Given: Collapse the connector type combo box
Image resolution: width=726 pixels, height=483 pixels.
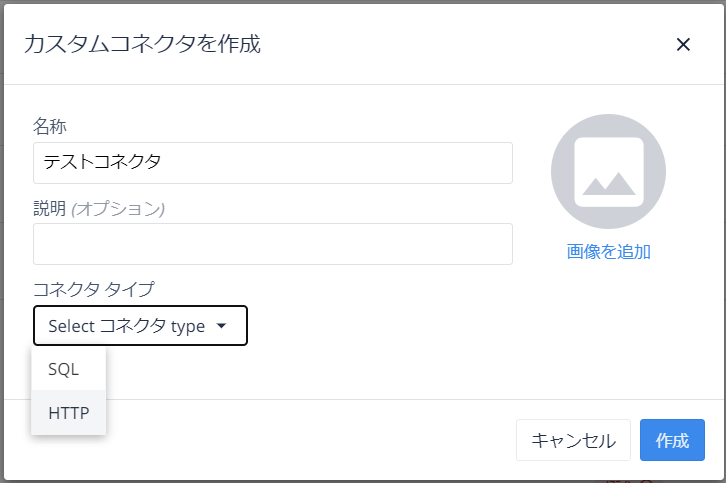Looking at the screenshot, I should point(140,326).
